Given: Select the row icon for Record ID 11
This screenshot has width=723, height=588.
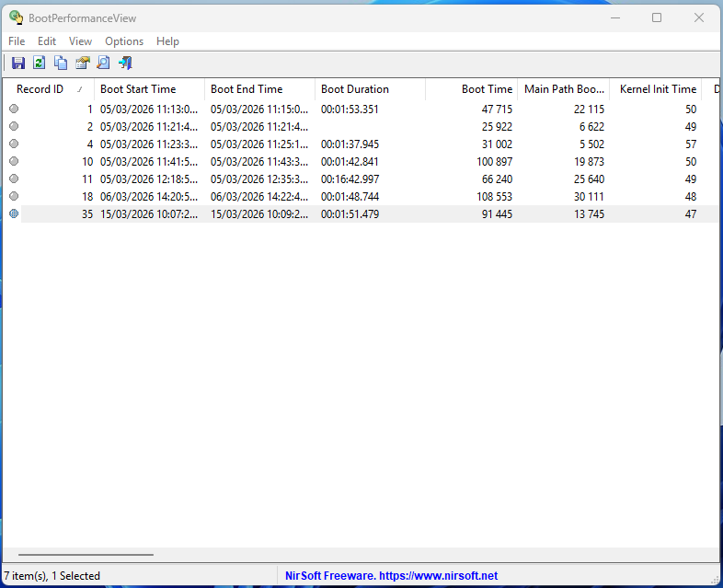Looking at the screenshot, I should pyautogui.click(x=14, y=179).
